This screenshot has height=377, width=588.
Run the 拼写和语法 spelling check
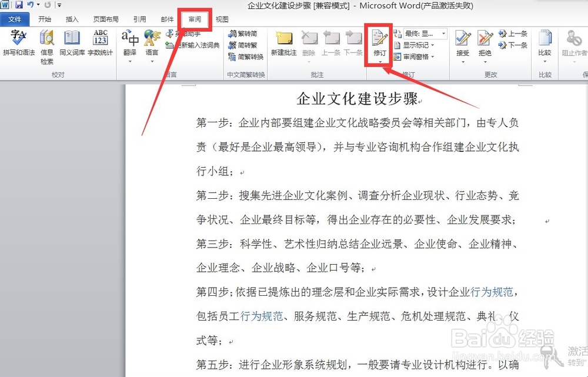(21, 42)
